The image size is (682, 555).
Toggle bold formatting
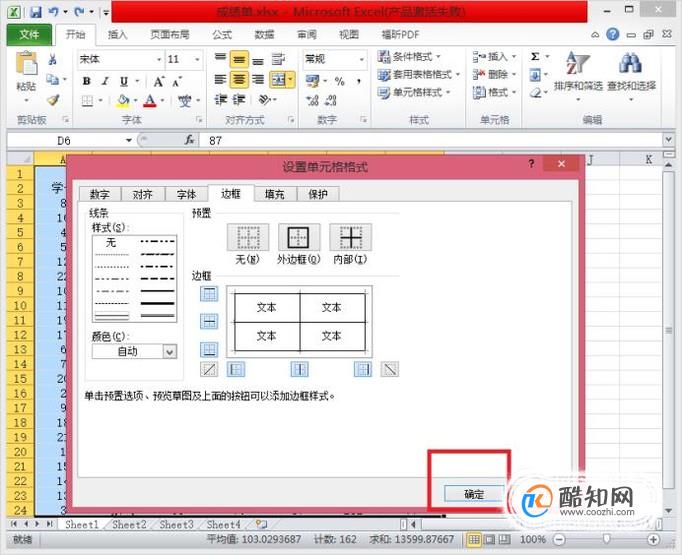[x=87, y=81]
